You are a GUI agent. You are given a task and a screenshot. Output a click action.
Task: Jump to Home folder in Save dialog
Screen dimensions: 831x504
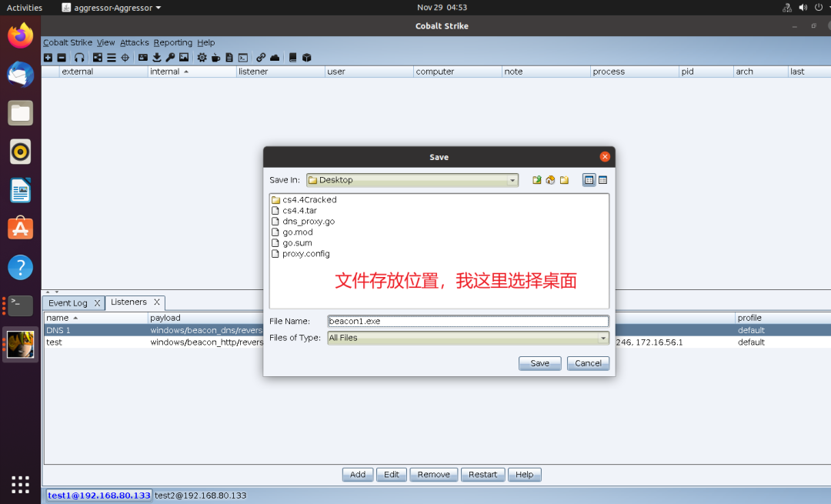(551, 180)
